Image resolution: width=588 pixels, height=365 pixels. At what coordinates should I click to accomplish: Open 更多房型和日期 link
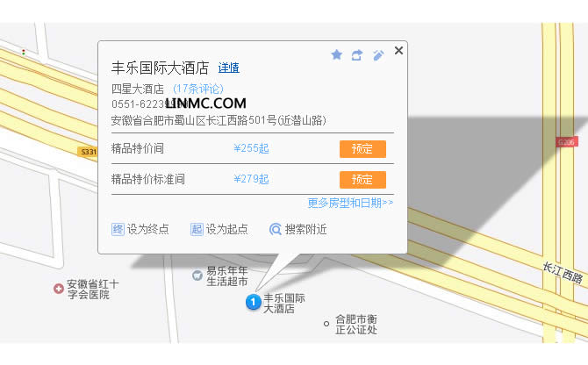coord(350,203)
